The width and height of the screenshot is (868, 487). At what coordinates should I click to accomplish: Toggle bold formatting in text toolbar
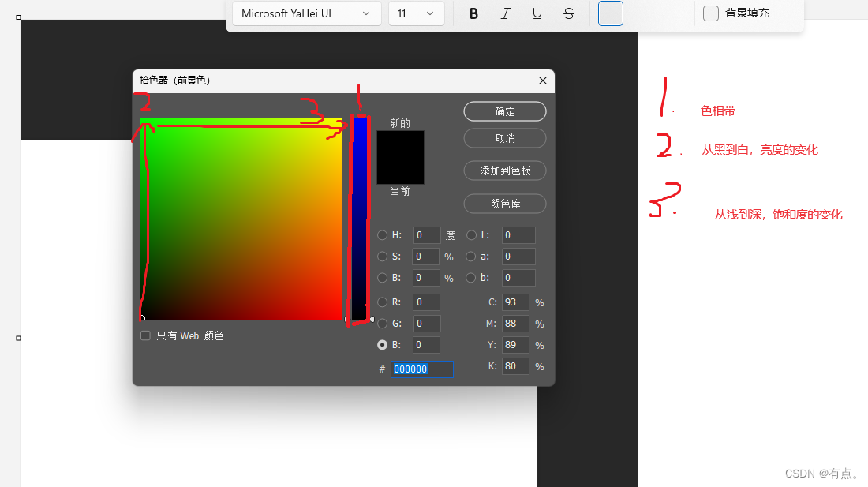pos(473,13)
